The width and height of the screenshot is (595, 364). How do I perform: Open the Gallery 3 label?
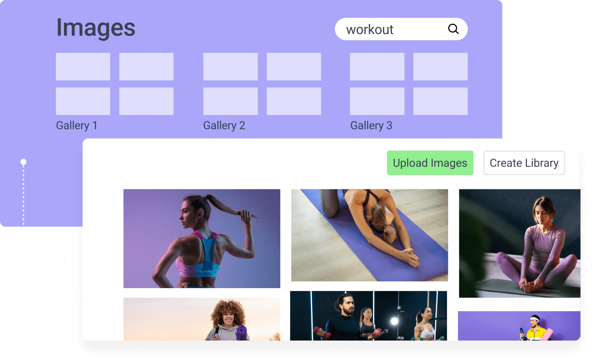point(371,125)
